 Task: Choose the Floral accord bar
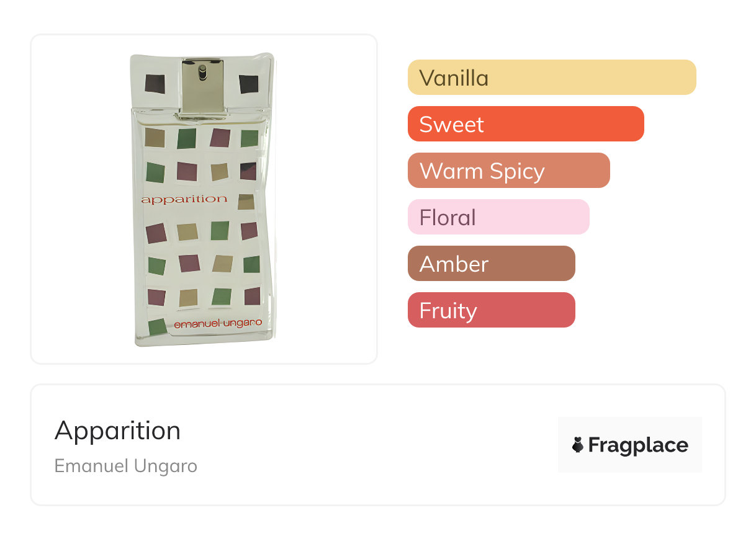coord(498,217)
